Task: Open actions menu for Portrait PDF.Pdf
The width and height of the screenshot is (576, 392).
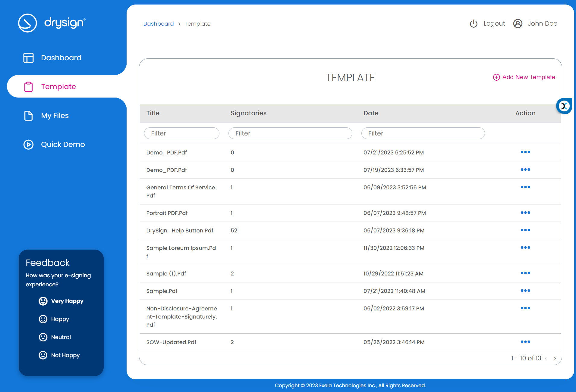Action: tap(525, 213)
